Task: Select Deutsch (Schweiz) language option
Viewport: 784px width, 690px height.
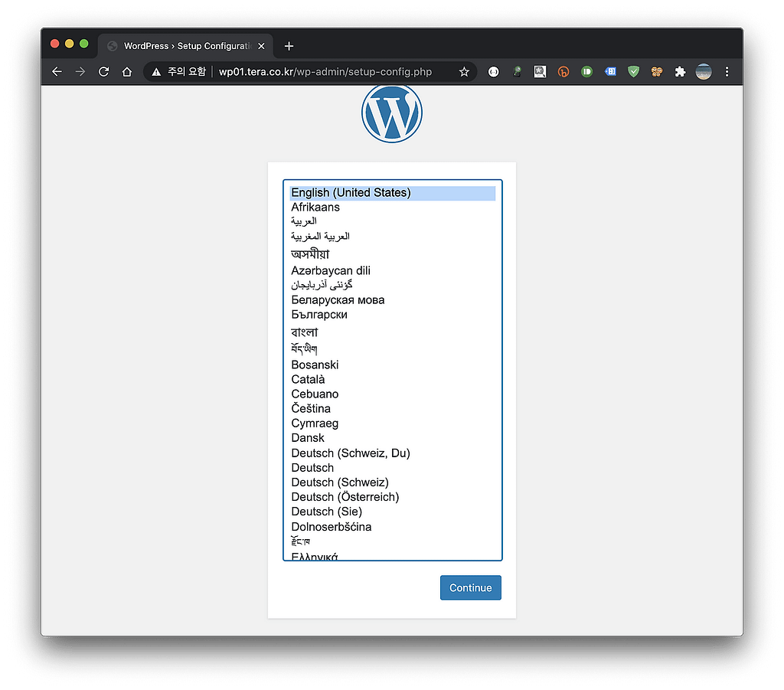Action: coord(393,482)
